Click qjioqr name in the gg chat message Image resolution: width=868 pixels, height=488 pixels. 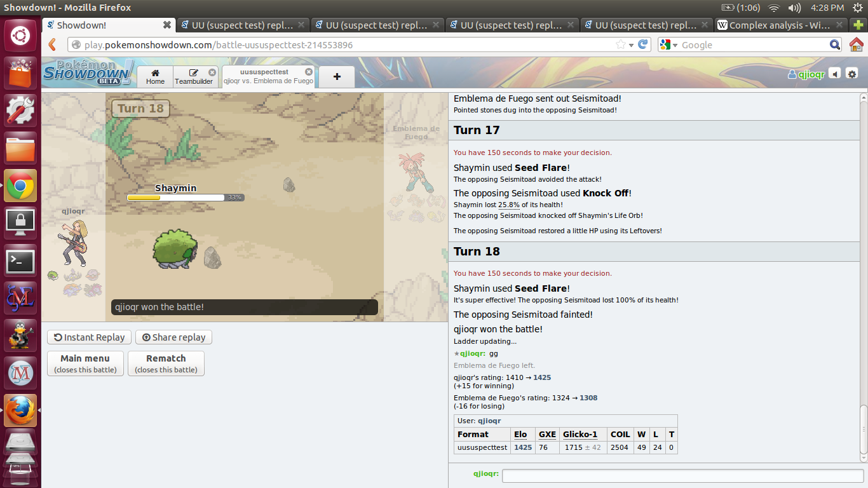click(473, 353)
